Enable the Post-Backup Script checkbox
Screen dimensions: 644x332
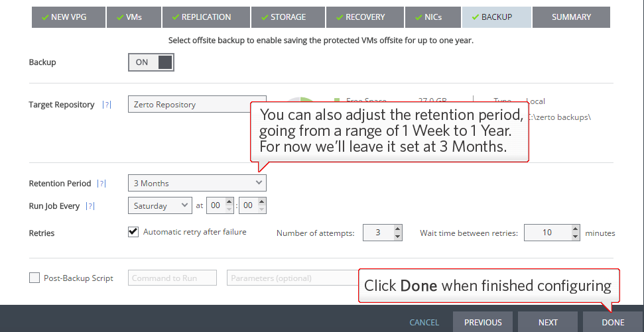tap(34, 278)
